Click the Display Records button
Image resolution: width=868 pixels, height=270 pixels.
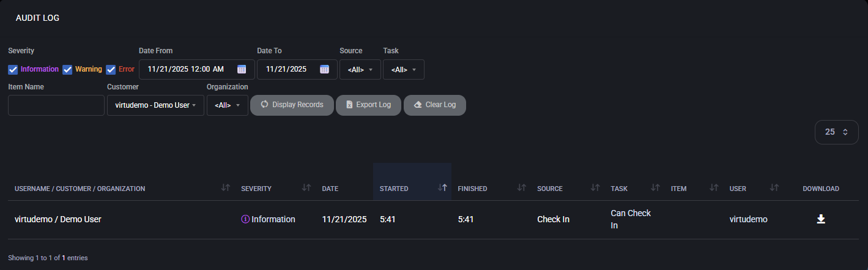pyautogui.click(x=292, y=105)
